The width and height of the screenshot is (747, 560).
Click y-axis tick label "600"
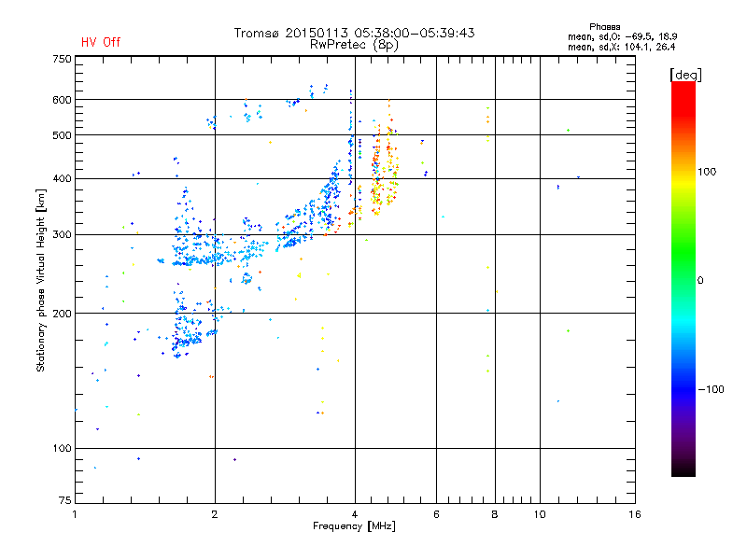coord(62,100)
